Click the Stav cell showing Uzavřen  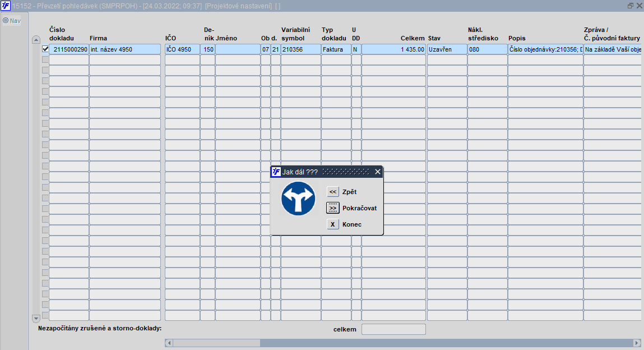click(x=447, y=49)
